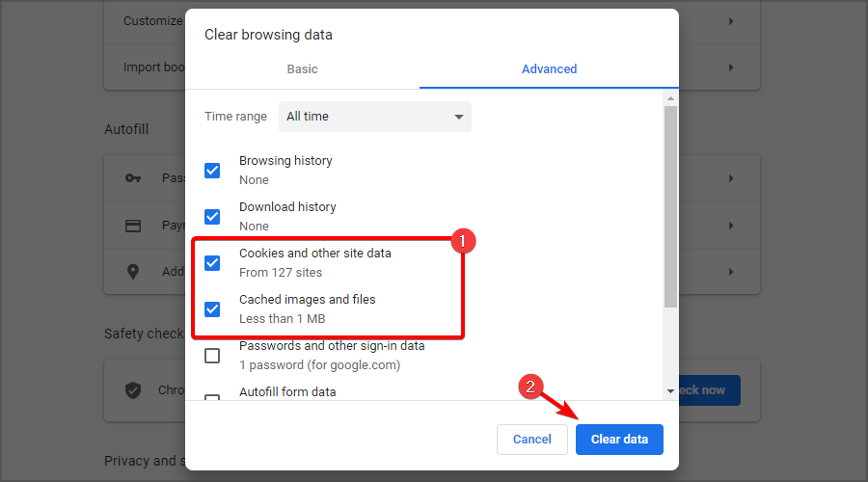Click the addresses location pin icon
This screenshot has height=482, width=868.
tap(133, 272)
